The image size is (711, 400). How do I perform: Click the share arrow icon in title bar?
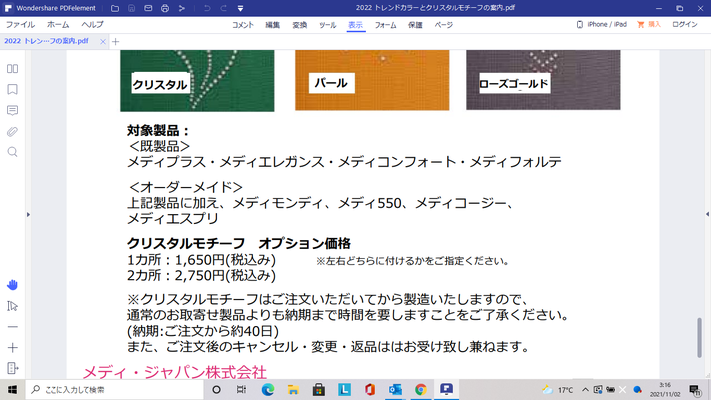pos(181,8)
